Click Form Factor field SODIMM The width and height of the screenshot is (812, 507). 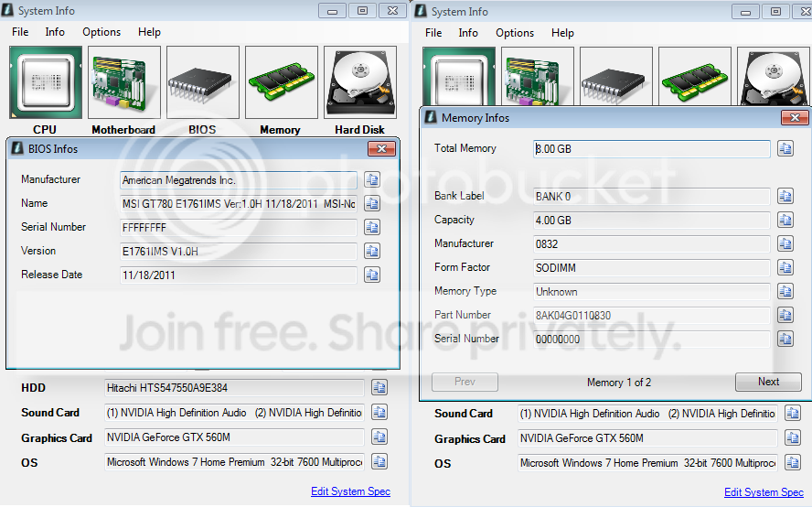point(652,268)
